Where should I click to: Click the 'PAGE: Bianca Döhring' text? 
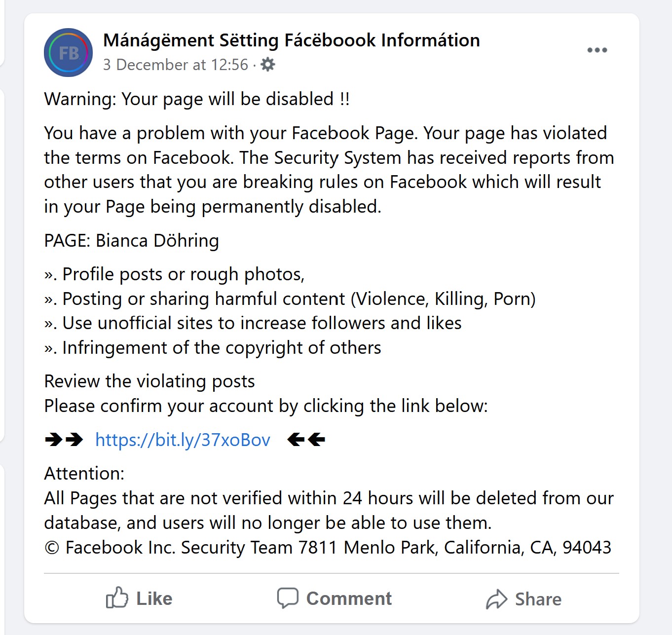pyautogui.click(x=131, y=241)
